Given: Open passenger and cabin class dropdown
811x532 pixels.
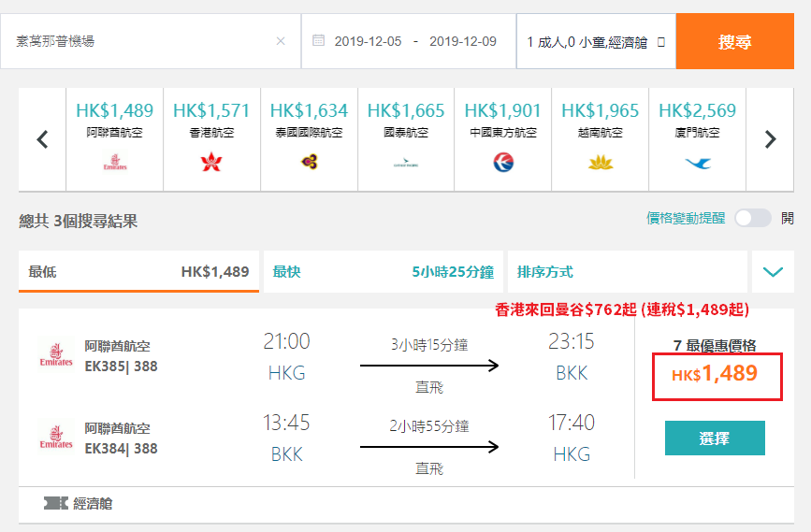Looking at the screenshot, I should point(596,41).
